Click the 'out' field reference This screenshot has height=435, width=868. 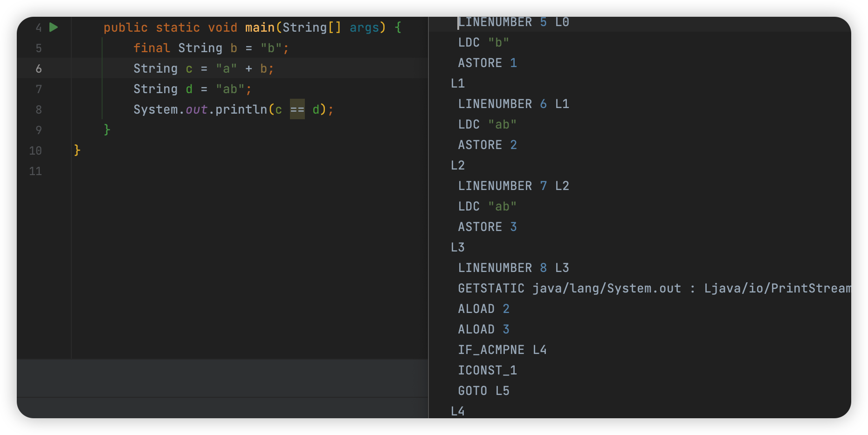point(196,109)
